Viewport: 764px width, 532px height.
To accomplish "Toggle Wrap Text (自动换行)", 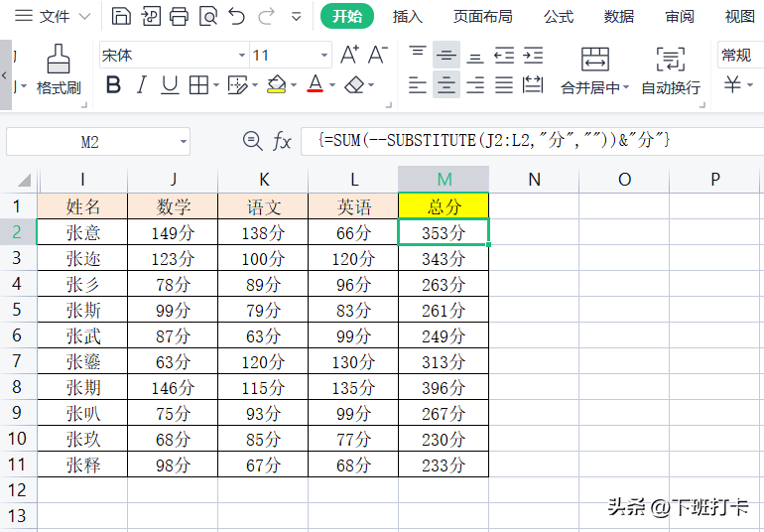I will (x=671, y=70).
